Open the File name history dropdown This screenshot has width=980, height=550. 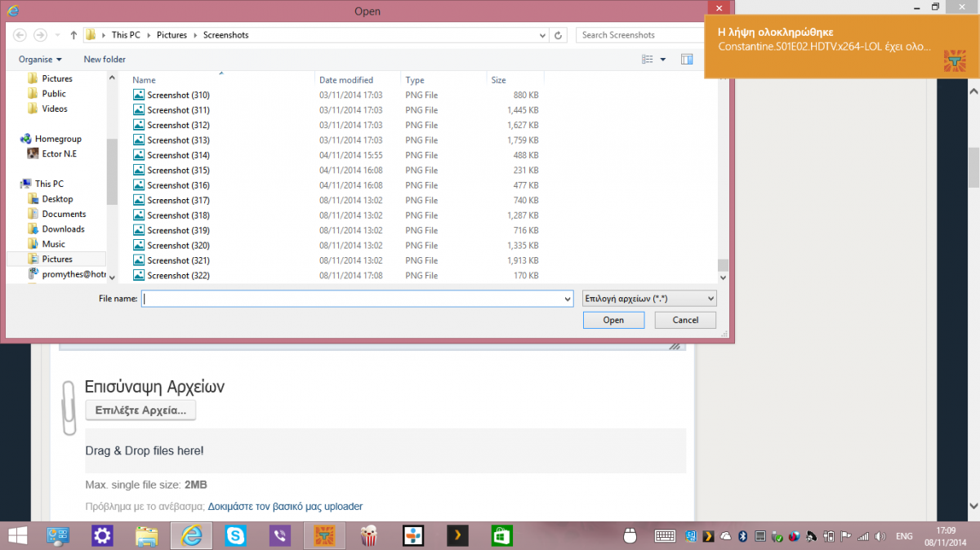[568, 299]
